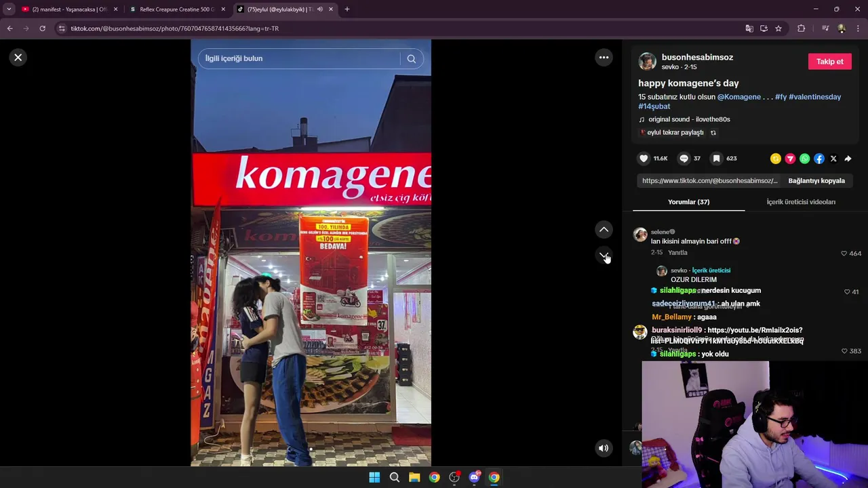Click the red send-to-friends share icon
This screenshot has height=488, width=868.
[x=790, y=159]
